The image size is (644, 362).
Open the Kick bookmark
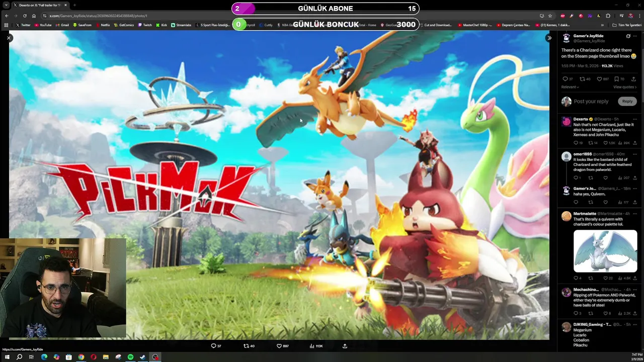162,25
